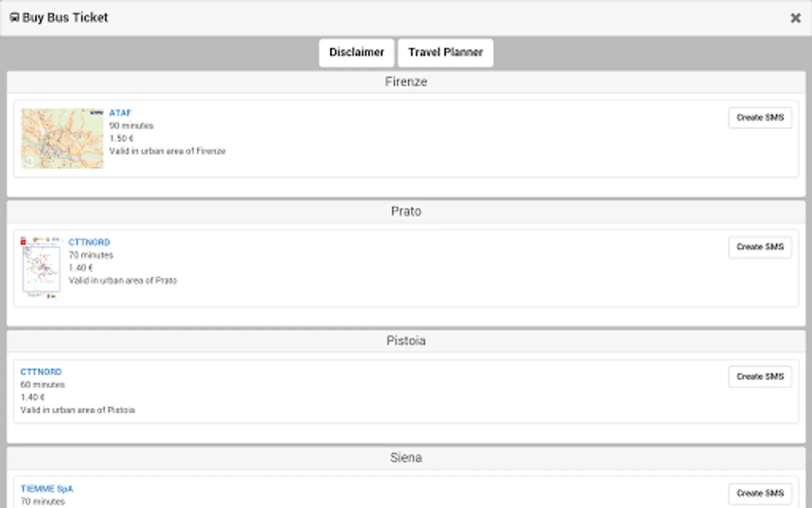Click the Pistoia section header
The image size is (812, 508).
click(406, 341)
